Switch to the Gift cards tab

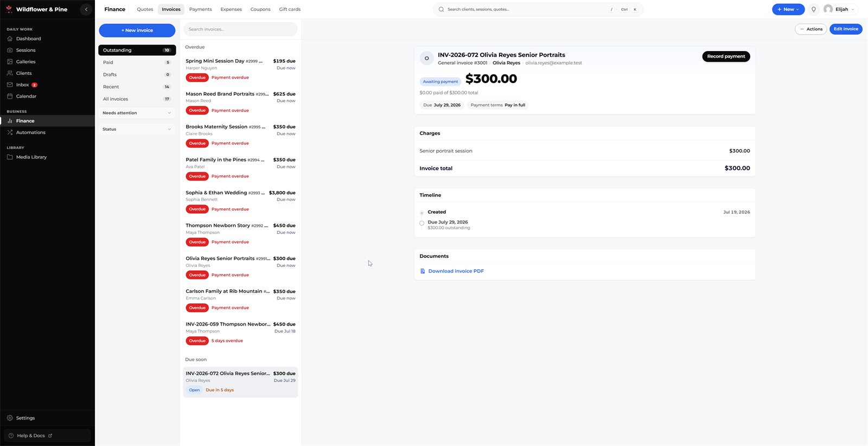point(290,9)
